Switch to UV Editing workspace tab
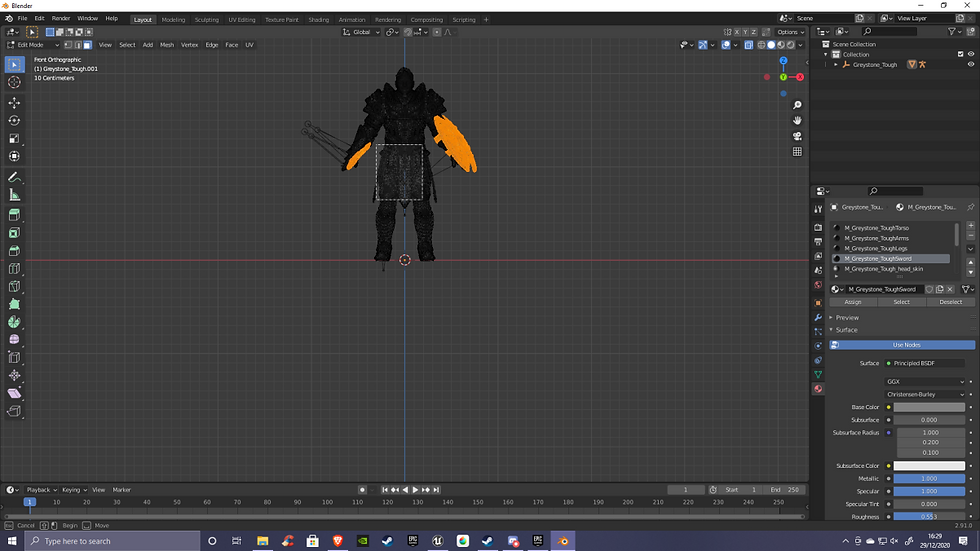This screenshot has height=551, width=980. [x=242, y=19]
